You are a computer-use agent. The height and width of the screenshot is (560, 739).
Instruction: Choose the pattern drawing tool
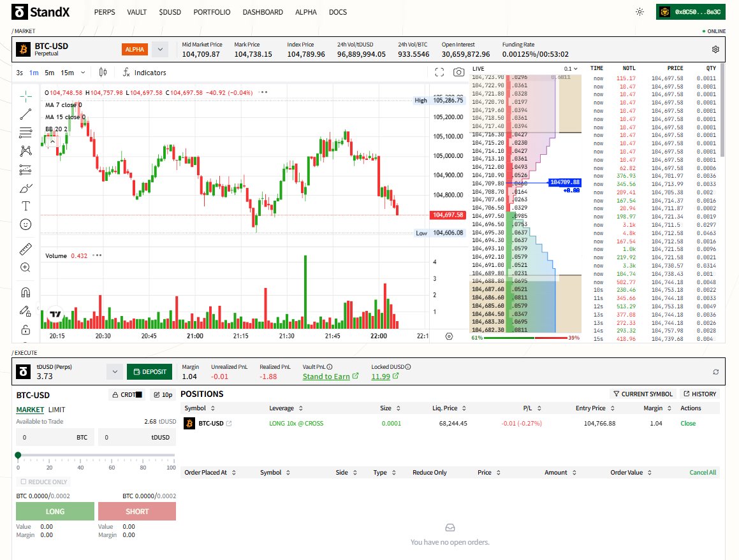[x=26, y=151]
